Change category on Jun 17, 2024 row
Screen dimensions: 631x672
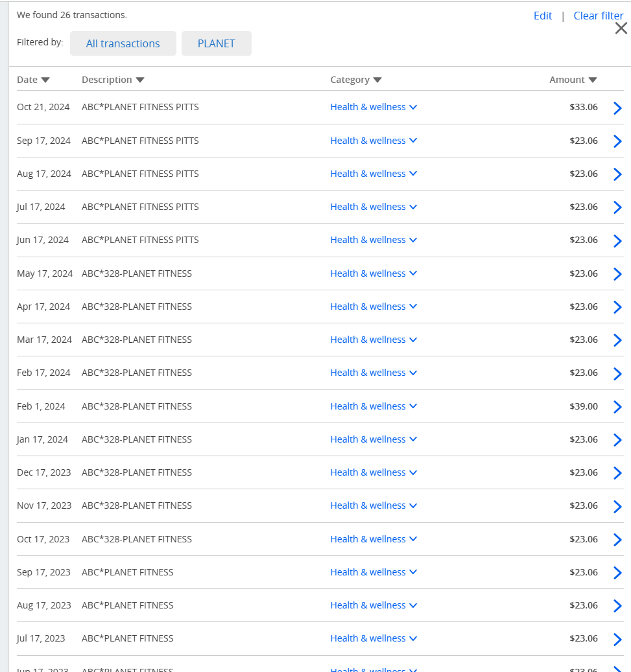[374, 240]
